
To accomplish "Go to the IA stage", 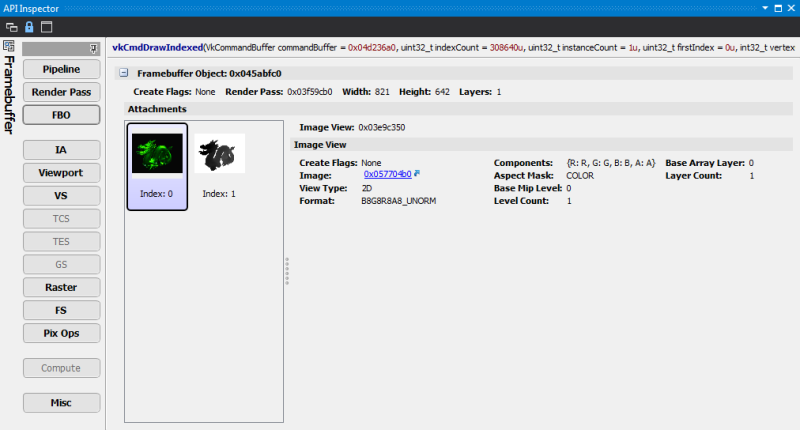I will click(x=61, y=150).
